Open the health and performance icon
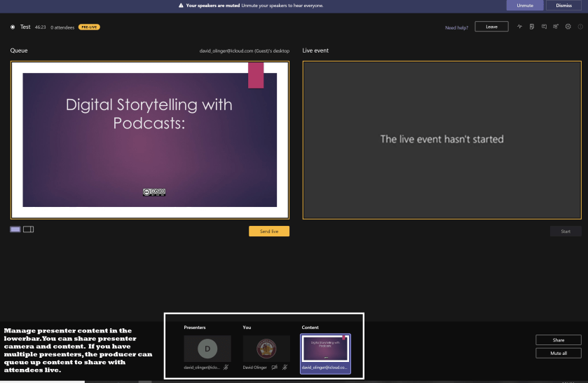 point(520,27)
